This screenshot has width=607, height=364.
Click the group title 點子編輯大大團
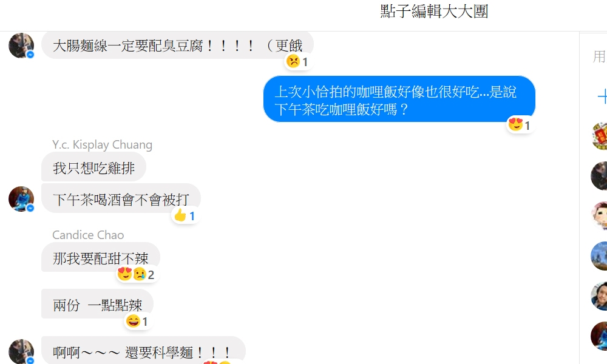point(434,11)
